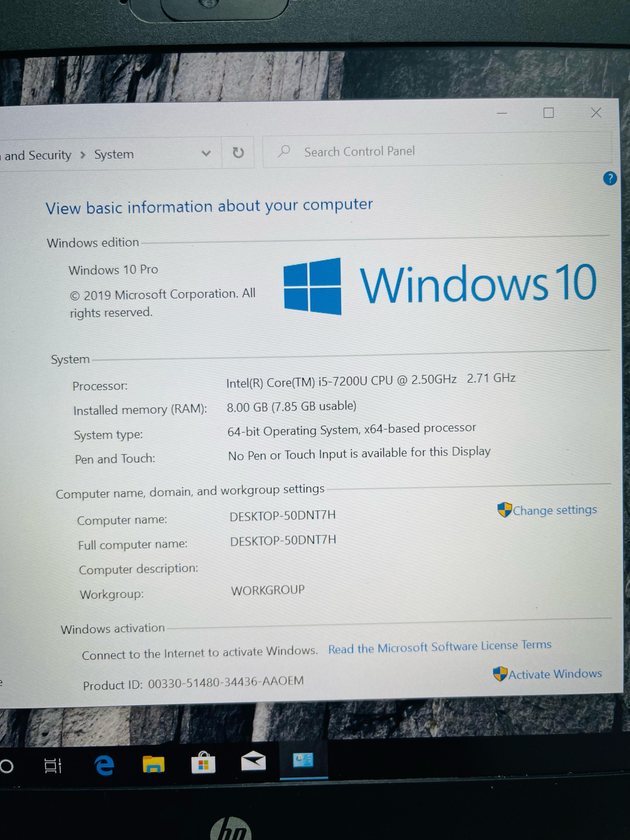This screenshot has width=630, height=840.
Task: Expand the arrow between Security and System
Action: tap(83, 155)
